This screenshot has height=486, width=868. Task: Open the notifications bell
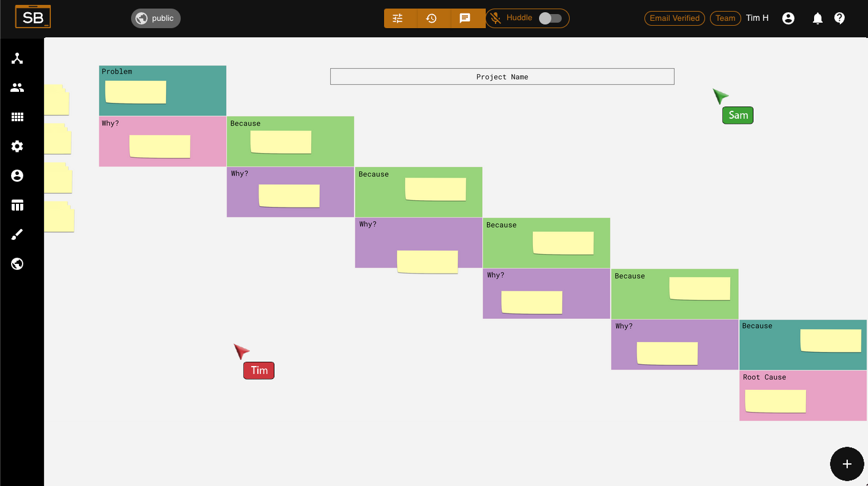[x=817, y=18]
